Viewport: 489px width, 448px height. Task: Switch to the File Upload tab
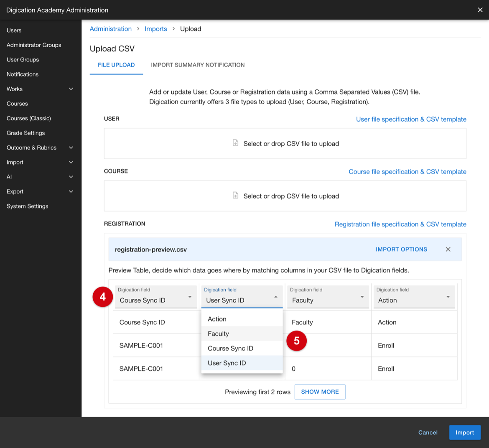point(116,65)
